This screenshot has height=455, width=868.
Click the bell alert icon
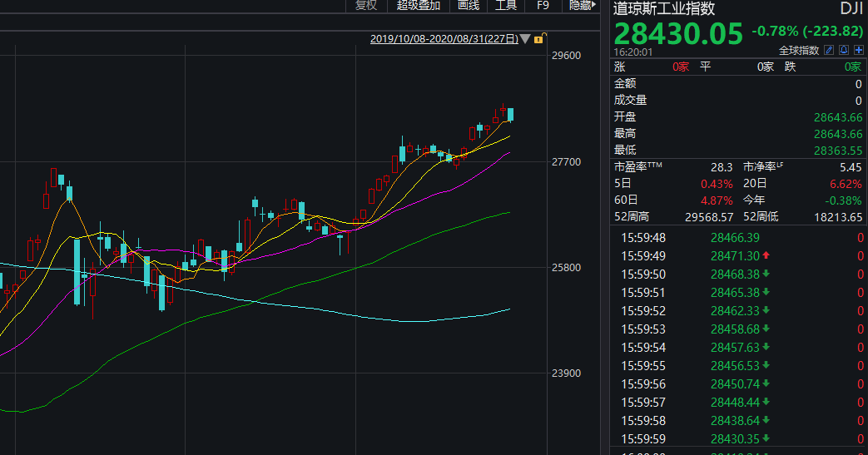[x=844, y=51]
